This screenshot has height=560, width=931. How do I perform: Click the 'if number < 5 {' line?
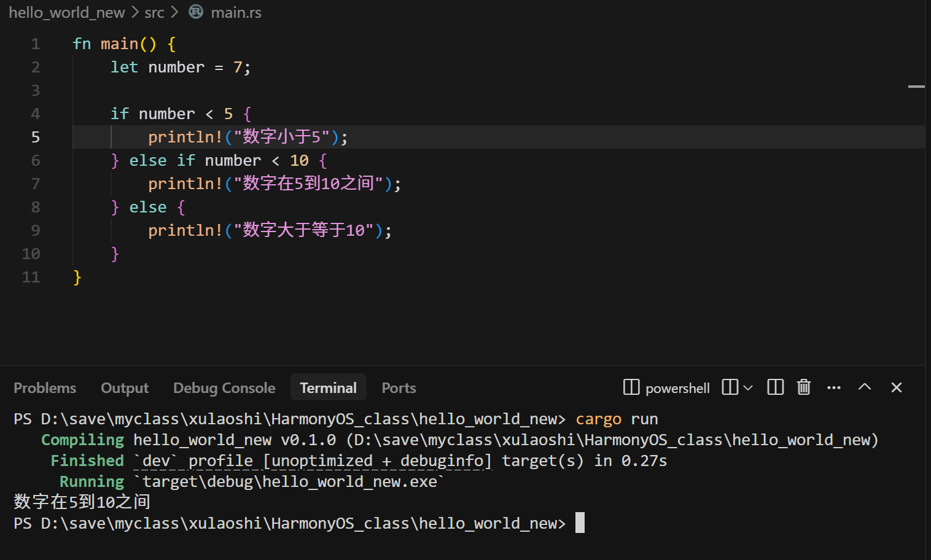click(181, 114)
